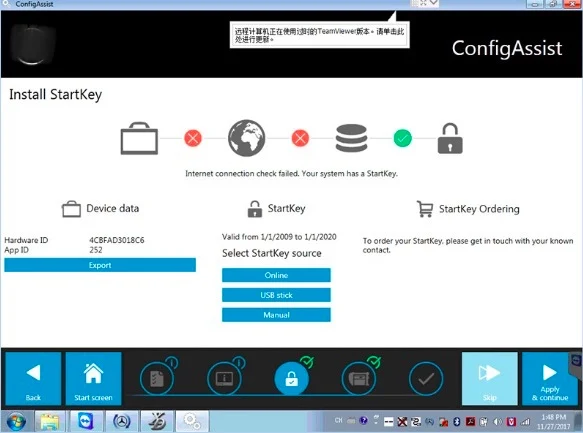Click the TeamViewer outdated version notification
Image resolution: width=583 pixels, height=433 pixels.
click(320, 35)
